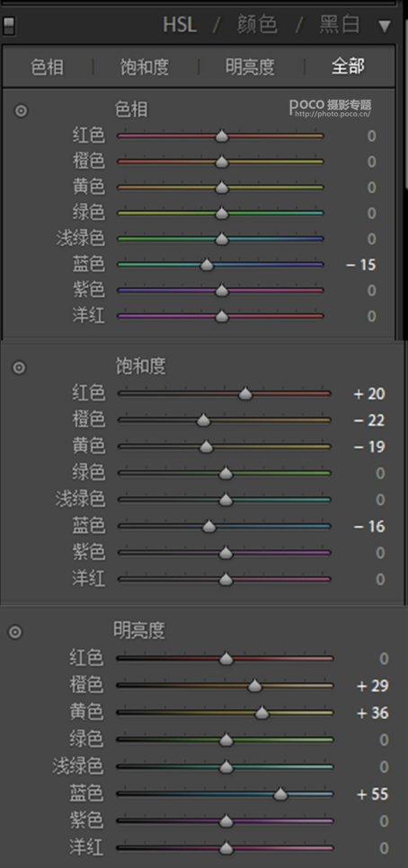Select the 全部 tab
Screen dimensions: 408x868
[x=348, y=66]
